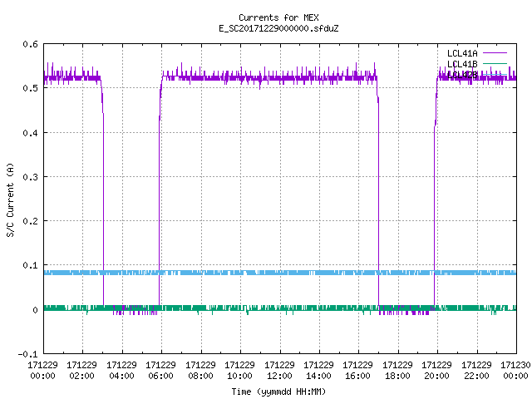
Task: Pick the green line sample beside LCL41B
Action: coord(495,63)
